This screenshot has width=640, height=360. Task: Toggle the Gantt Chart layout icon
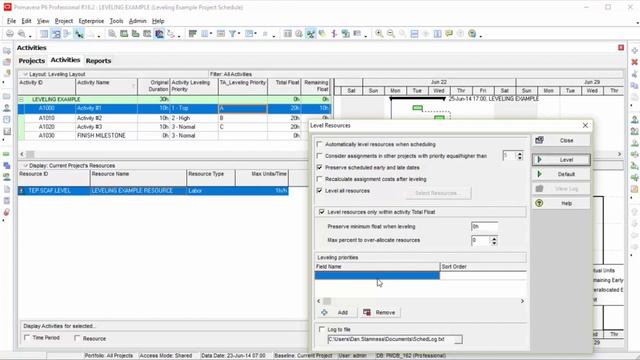coord(56,34)
